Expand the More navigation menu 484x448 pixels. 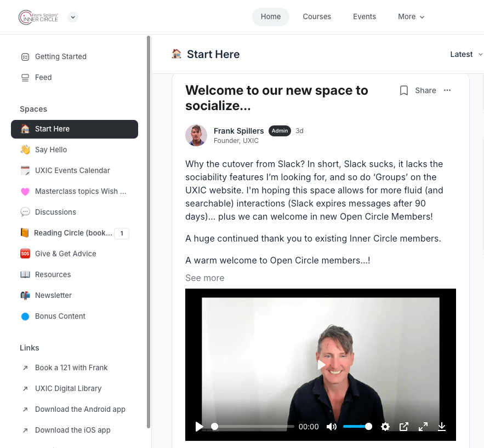click(411, 16)
